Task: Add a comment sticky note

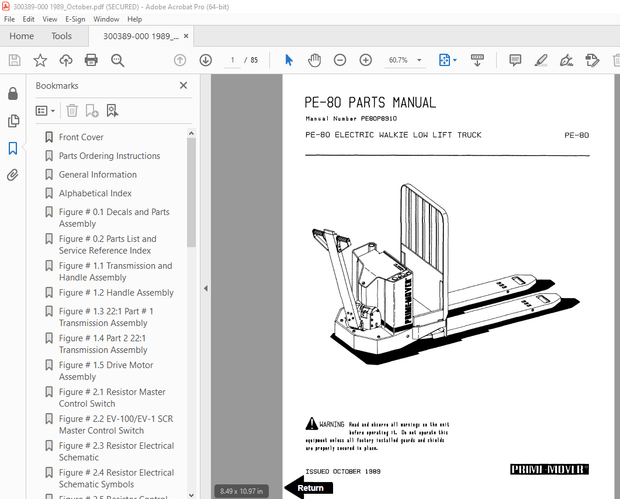Action: pos(515,60)
